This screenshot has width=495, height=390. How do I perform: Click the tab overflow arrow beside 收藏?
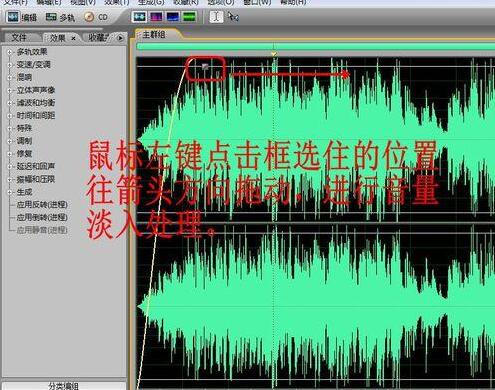120,38
